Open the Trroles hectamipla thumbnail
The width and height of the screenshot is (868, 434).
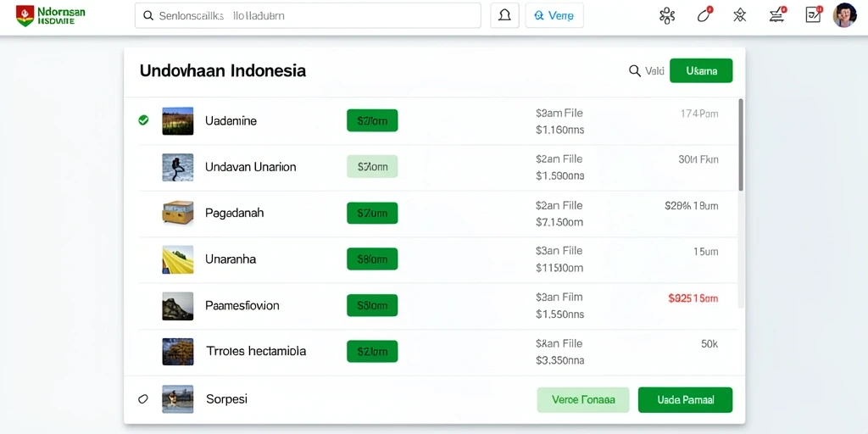178,352
